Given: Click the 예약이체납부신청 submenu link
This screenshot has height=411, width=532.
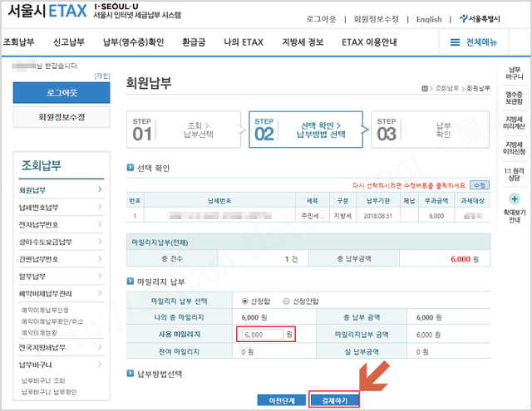Looking at the screenshot, I should pyautogui.click(x=45, y=310).
